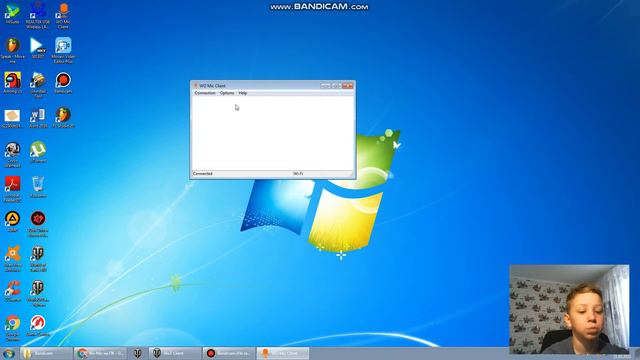
Task: Click the webcam overlay preview
Action: point(569,309)
